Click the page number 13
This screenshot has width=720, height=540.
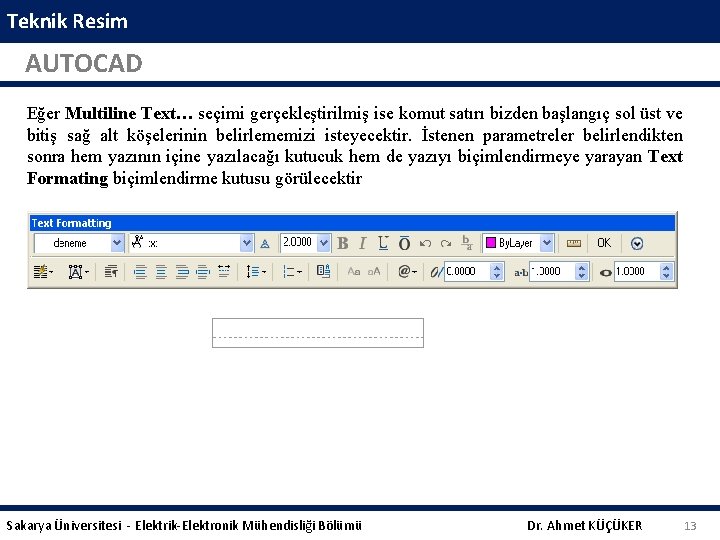point(690,526)
